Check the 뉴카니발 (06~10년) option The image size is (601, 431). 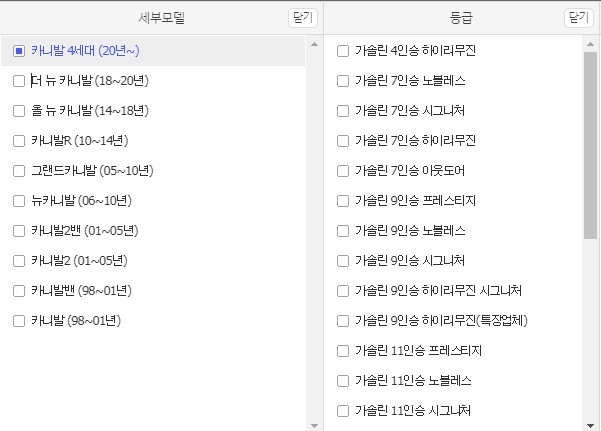coord(19,201)
